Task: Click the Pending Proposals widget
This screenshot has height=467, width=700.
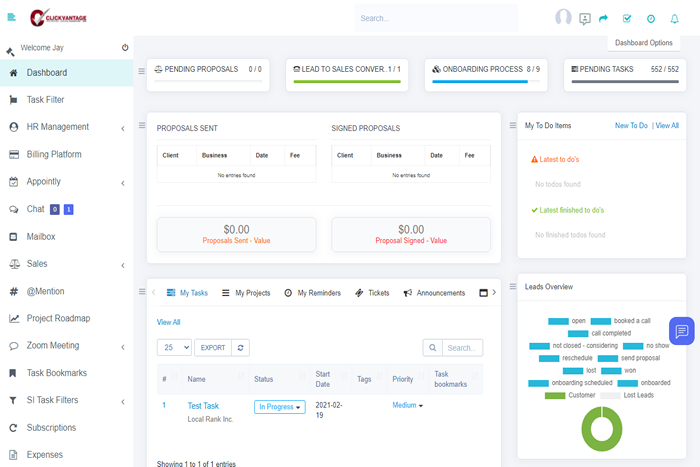Action: click(208, 75)
